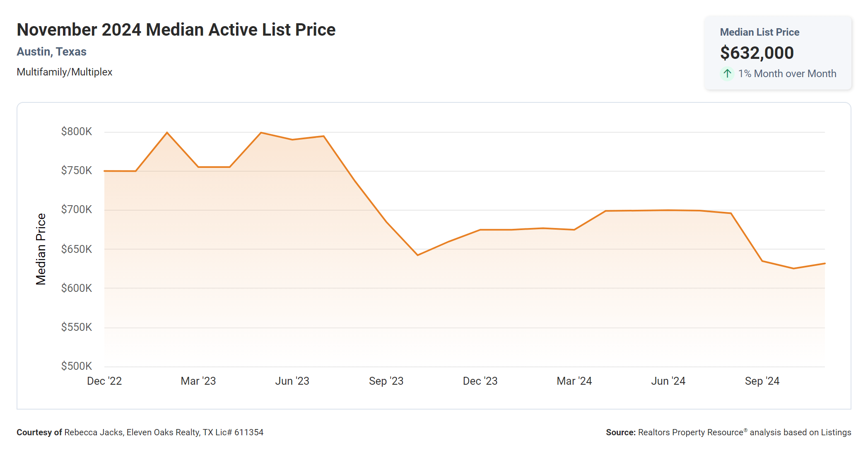868x456 pixels.
Task: Click the chart line's final data point
Action: point(825,263)
